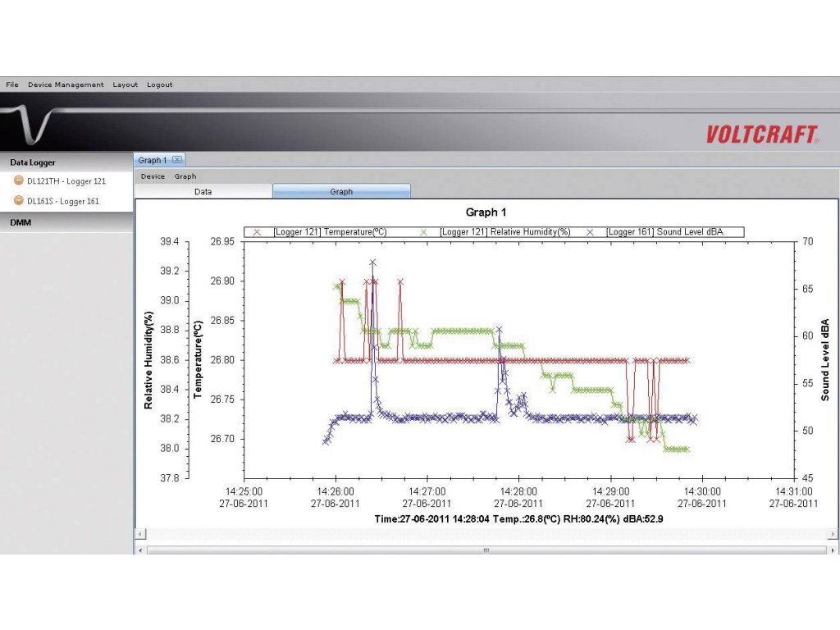Open the Device Management menu
The image size is (840, 630).
click(x=66, y=84)
